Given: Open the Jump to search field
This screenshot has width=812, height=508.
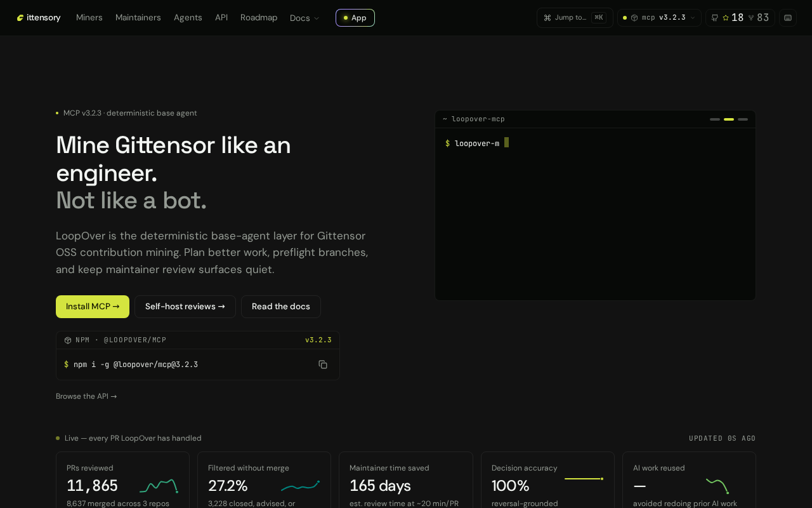Looking at the screenshot, I should (x=575, y=18).
